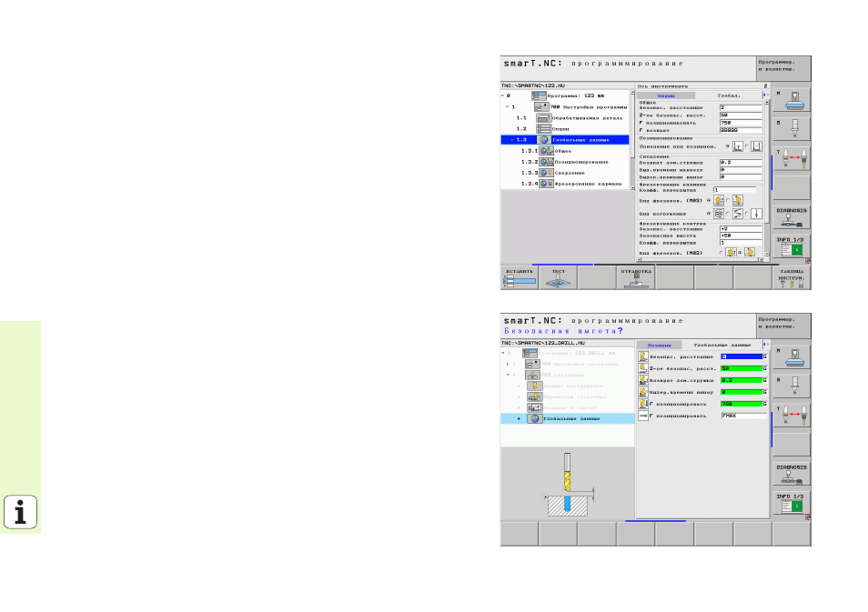Screen dimensions: 868x612
Task: Open DIAGNOSIS in the 123.HU screen
Action: (x=792, y=217)
